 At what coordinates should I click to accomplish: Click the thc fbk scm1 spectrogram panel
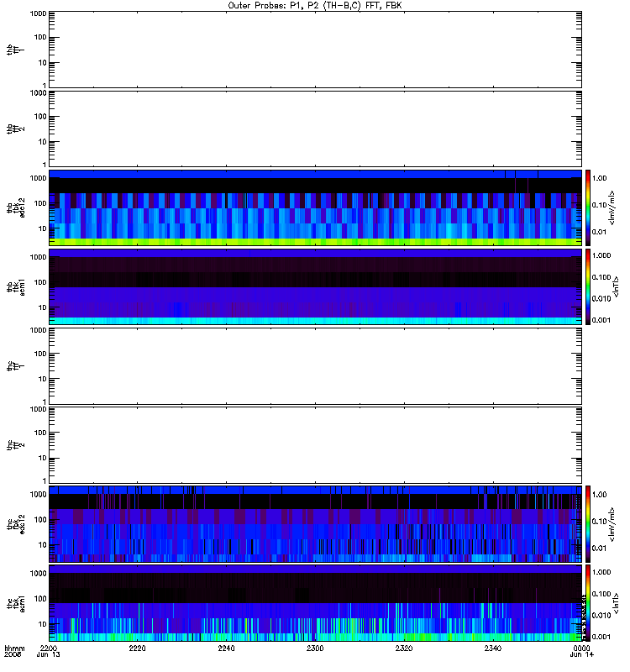click(x=316, y=603)
